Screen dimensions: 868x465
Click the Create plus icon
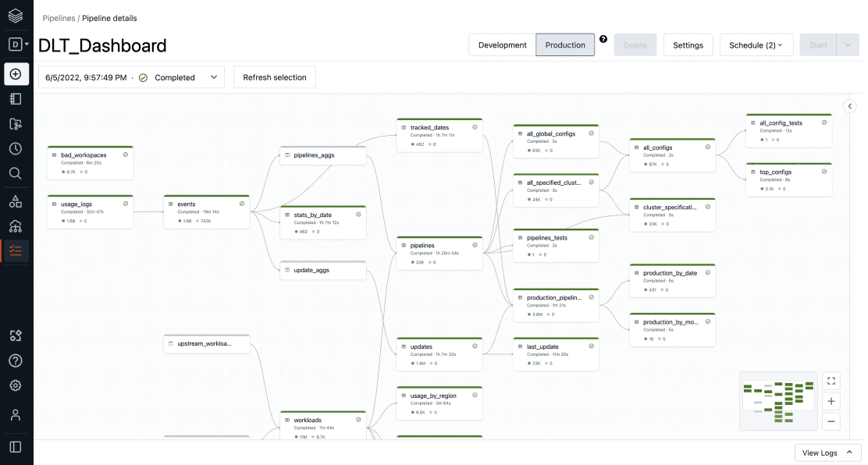click(x=16, y=73)
